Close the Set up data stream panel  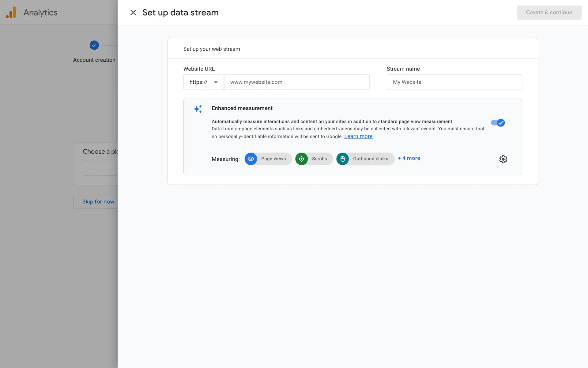[x=133, y=13]
